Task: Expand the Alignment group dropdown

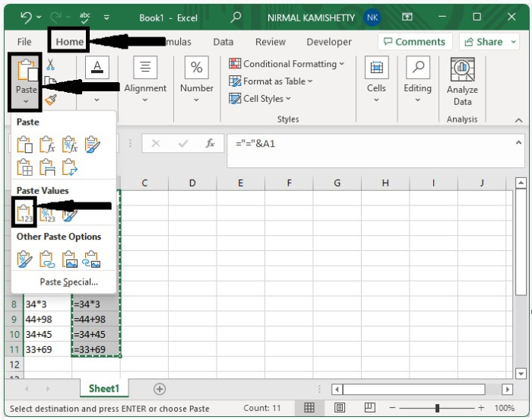Action: (x=145, y=100)
